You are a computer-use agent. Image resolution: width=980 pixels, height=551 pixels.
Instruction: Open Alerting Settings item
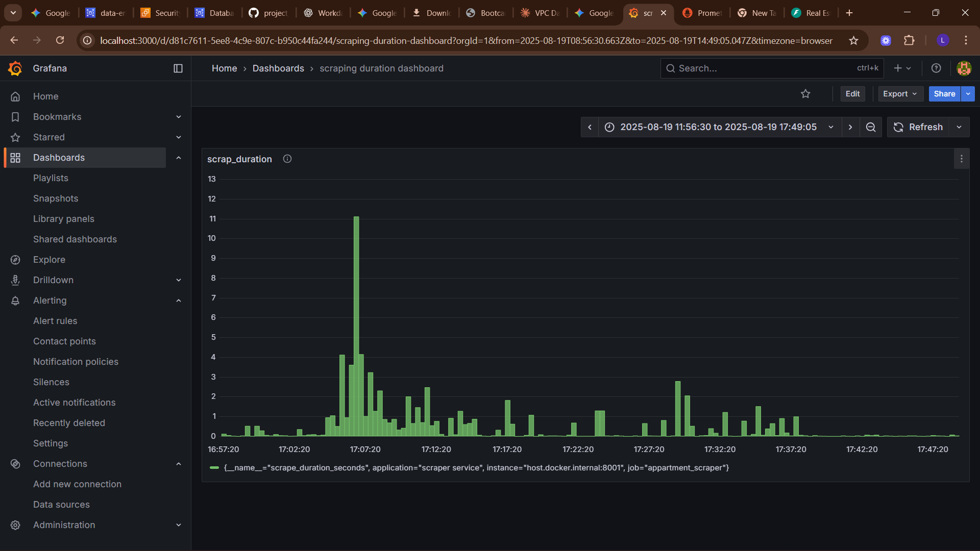coord(51,443)
